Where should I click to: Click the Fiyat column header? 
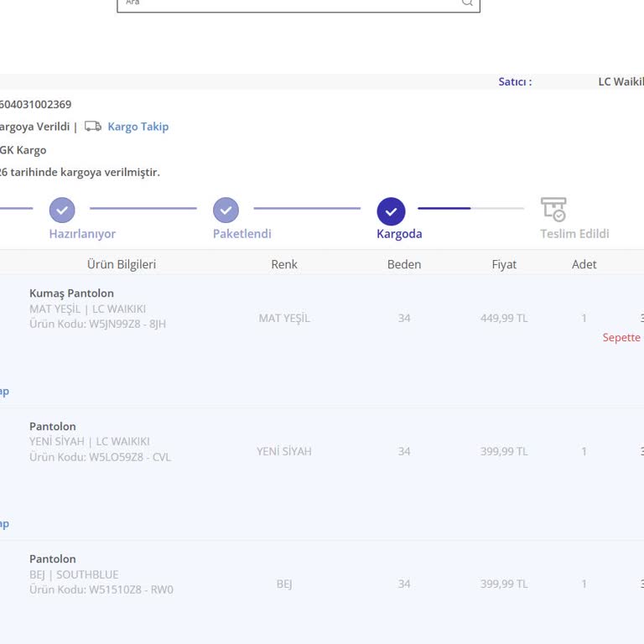[504, 264]
